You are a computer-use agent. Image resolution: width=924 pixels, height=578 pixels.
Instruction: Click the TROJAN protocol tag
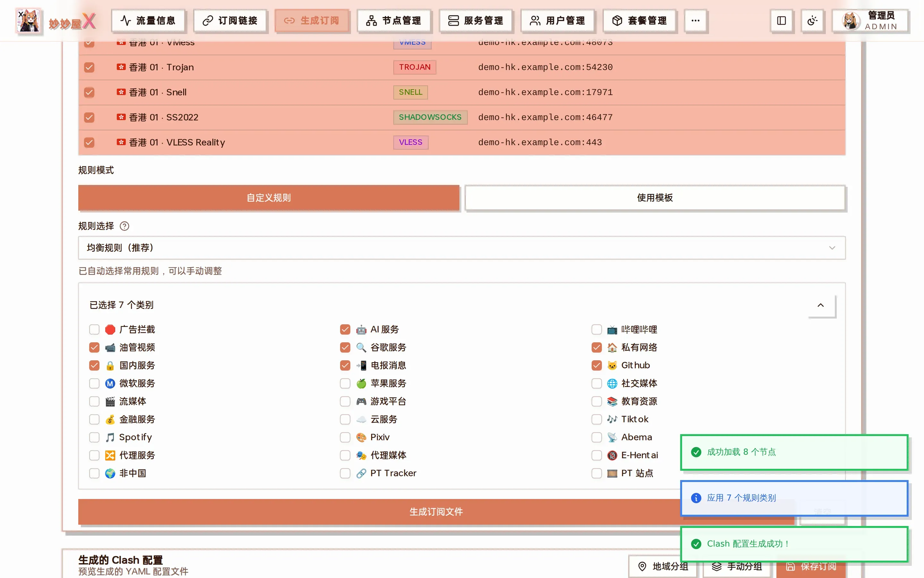[415, 67]
